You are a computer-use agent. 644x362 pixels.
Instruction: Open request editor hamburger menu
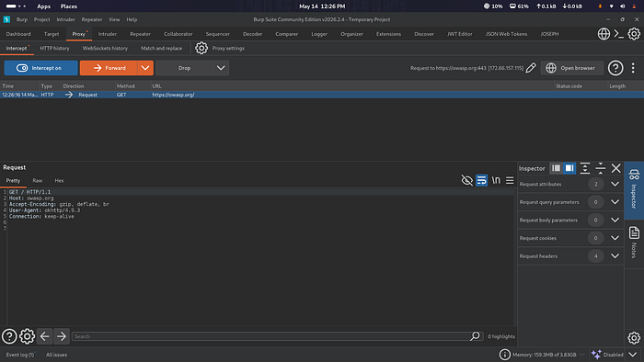tap(510, 180)
